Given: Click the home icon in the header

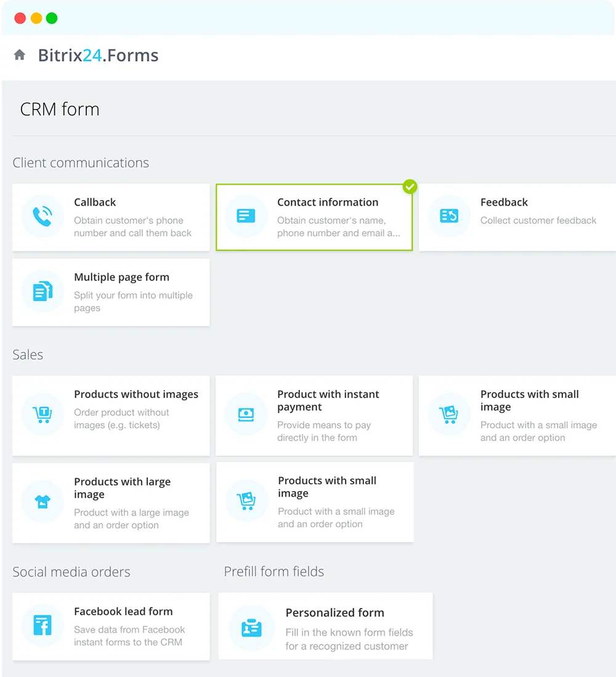Looking at the screenshot, I should tap(19, 54).
